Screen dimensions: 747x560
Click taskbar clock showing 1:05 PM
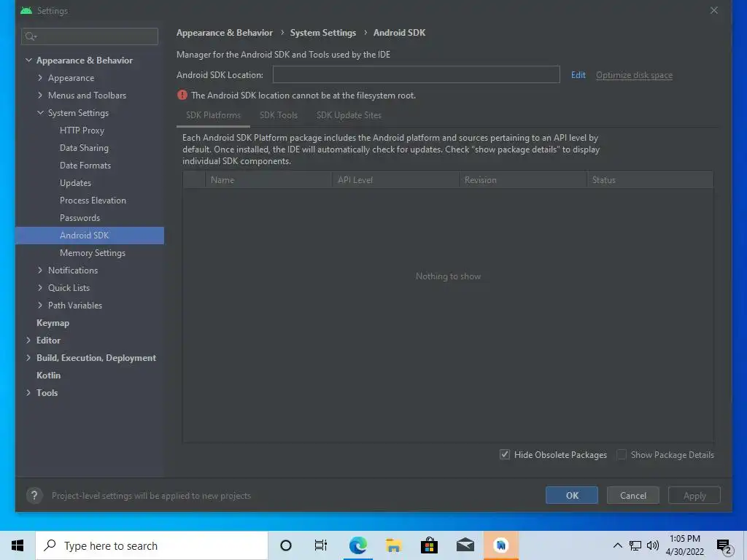coord(684,545)
